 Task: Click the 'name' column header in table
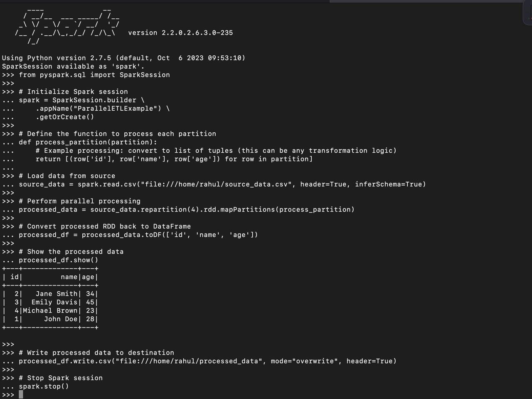(69, 277)
